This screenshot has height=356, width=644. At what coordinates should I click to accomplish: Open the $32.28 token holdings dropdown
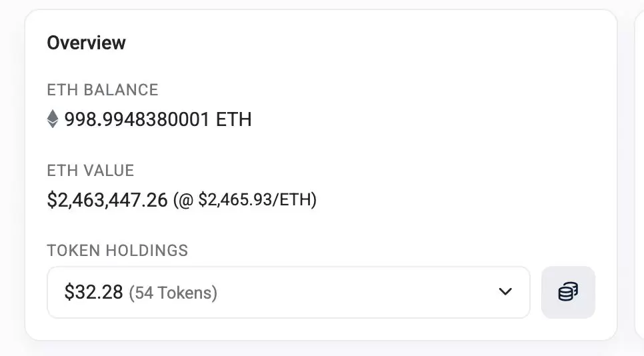coord(288,292)
